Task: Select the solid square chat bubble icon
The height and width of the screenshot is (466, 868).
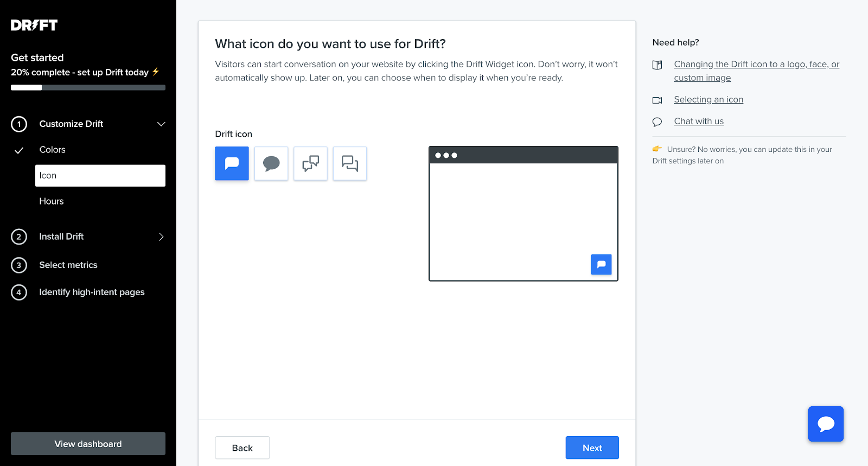Action: (232, 163)
